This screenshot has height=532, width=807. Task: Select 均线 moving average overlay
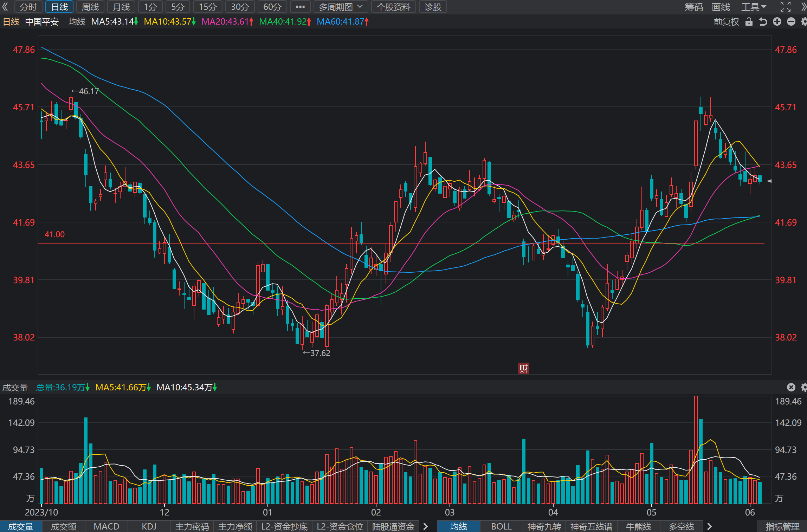point(459,526)
